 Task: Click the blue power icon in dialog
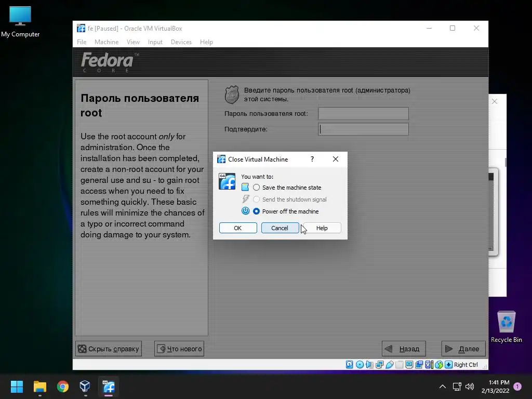(245, 211)
